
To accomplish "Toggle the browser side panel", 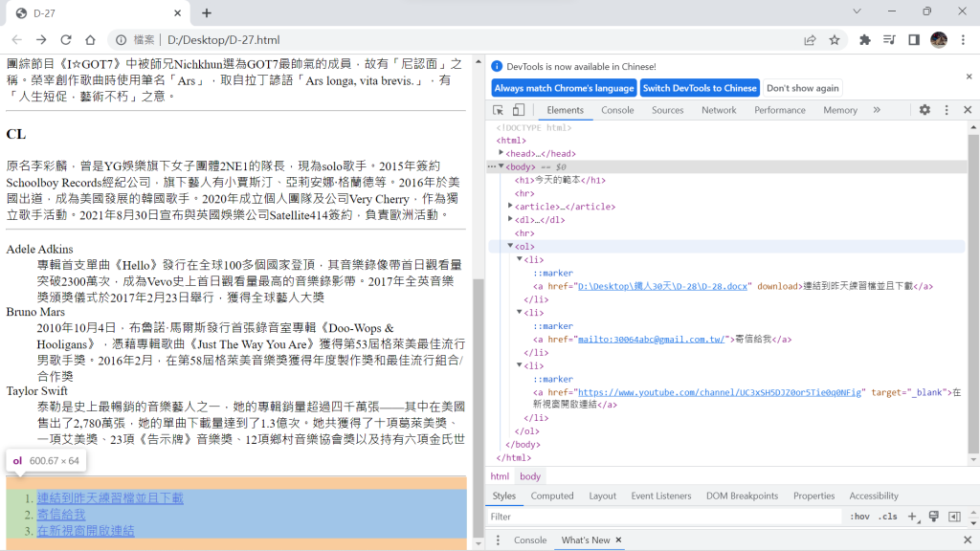I will coord(914,40).
